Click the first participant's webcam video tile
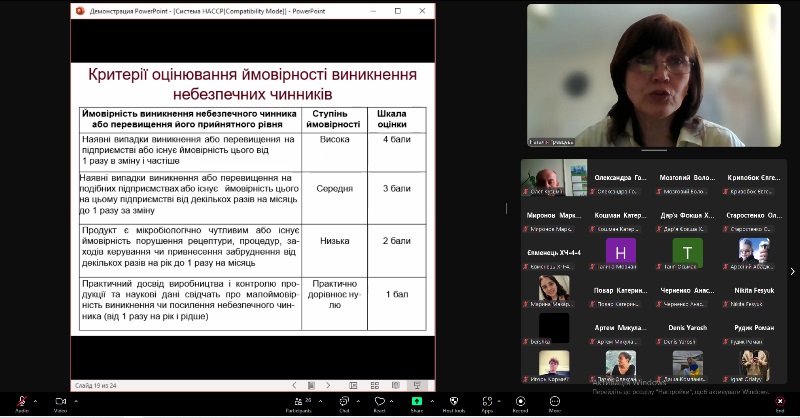The image size is (800, 418). point(554,178)
